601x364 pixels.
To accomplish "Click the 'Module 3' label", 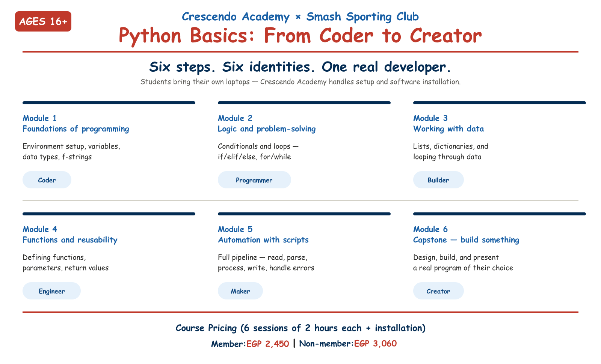I will [430, 118].
